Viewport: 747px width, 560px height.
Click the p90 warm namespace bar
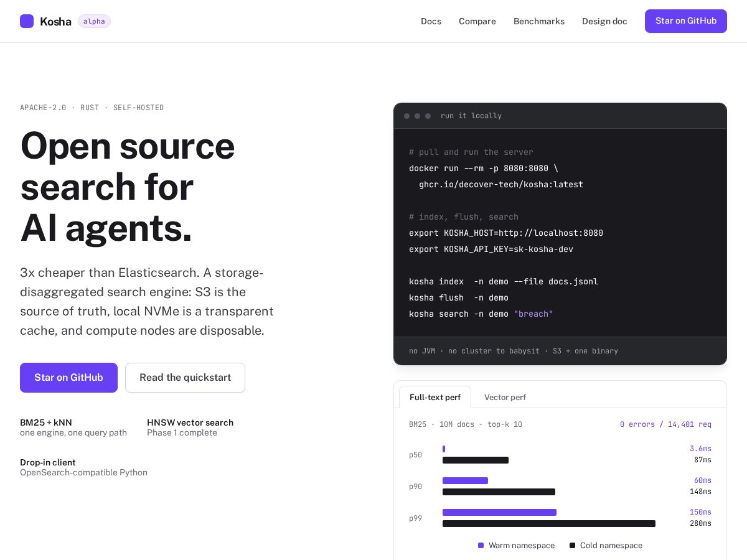(x=465, y=481)
